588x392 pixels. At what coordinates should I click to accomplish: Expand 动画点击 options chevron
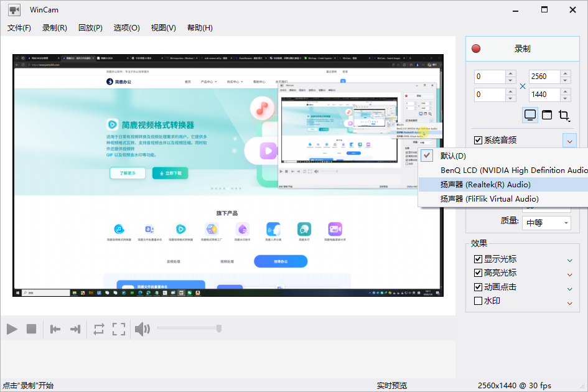click(x=569, y=289)
